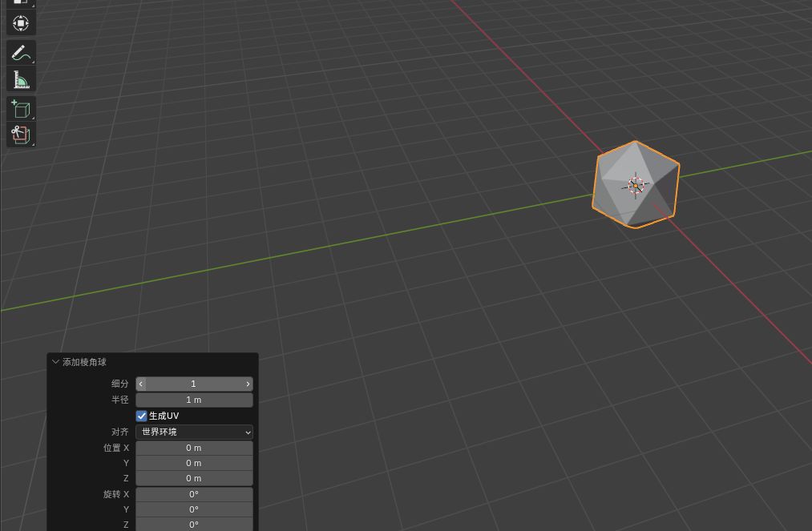Collapse the 添加棱角球 operator panel
This screenshot has height=531, width=812.
pyautogui.click(x=55, y=362)
